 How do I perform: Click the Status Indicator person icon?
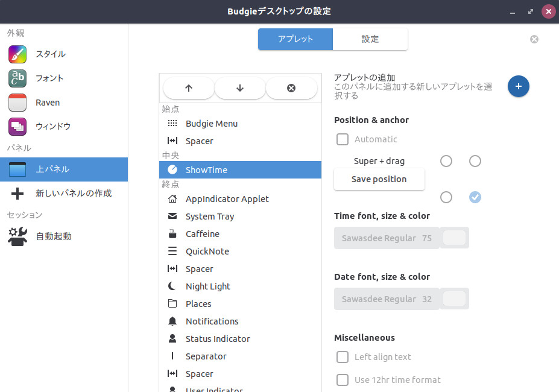coord(172,338)
